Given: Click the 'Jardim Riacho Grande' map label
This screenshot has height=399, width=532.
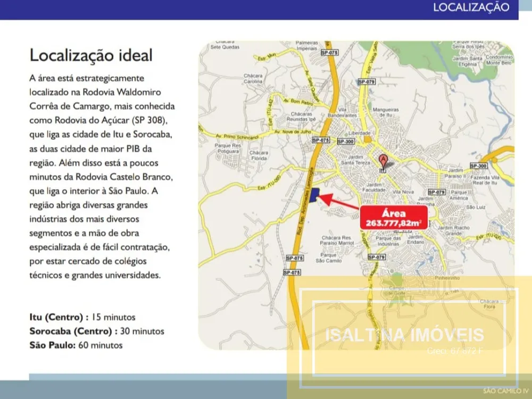Looking at the screenshot, I should point(454,230).
